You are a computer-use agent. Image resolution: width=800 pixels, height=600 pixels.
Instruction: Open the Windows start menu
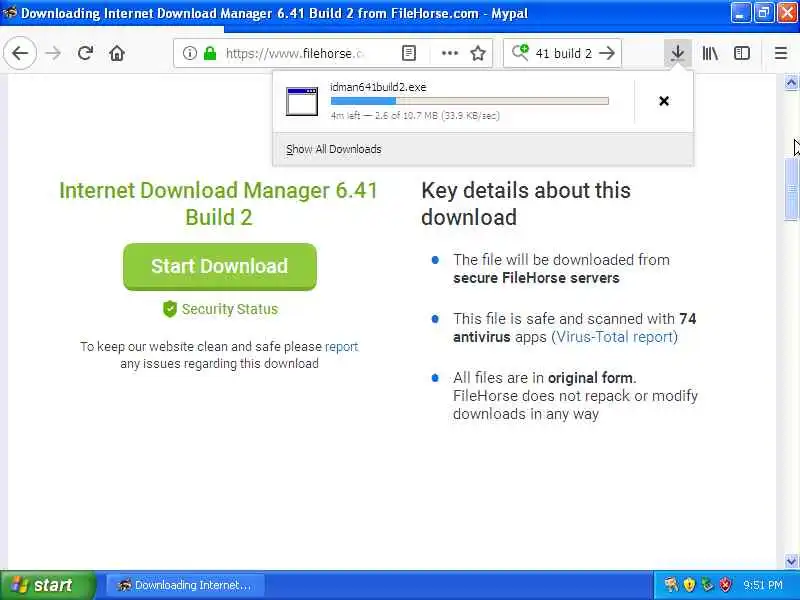pos(47,585)
